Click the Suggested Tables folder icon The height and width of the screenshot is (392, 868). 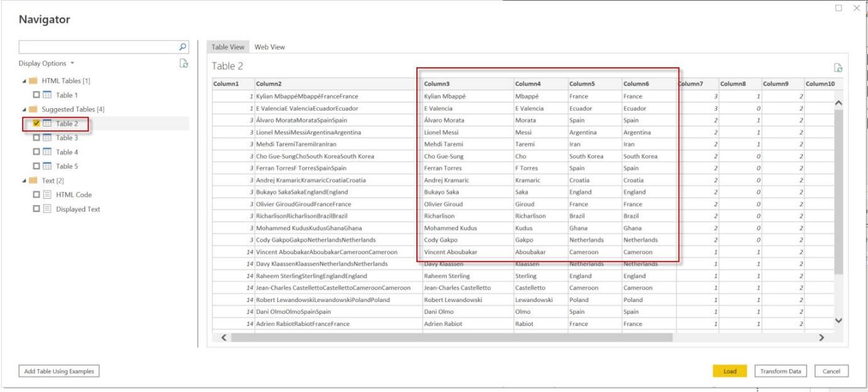33,109
